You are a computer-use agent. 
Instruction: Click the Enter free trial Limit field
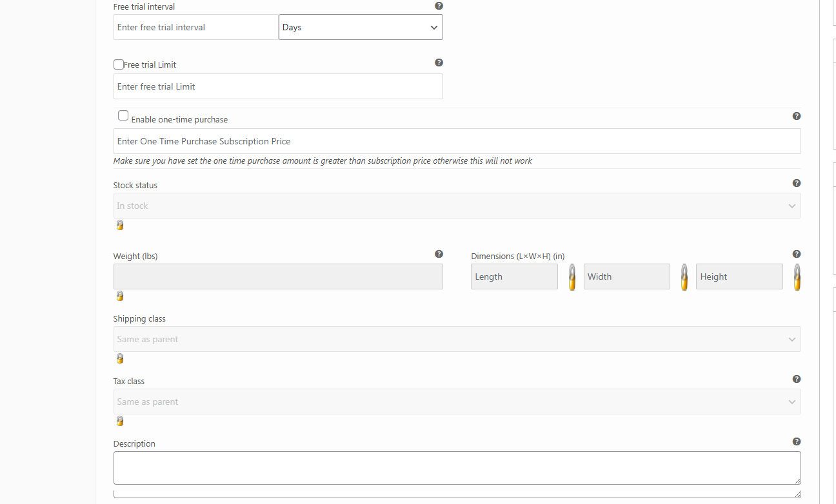(x=278, y=86)
